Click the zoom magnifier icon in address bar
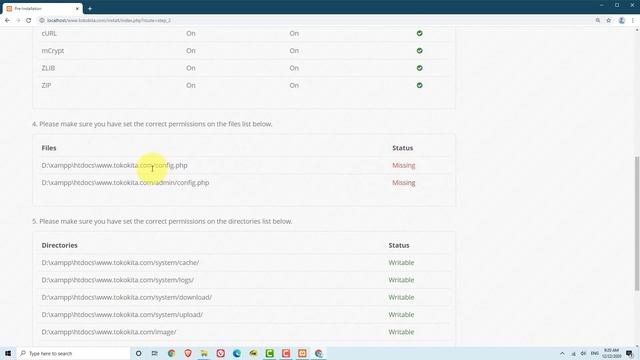This screenshot has width=640, height=360. (x=598, y=20)
